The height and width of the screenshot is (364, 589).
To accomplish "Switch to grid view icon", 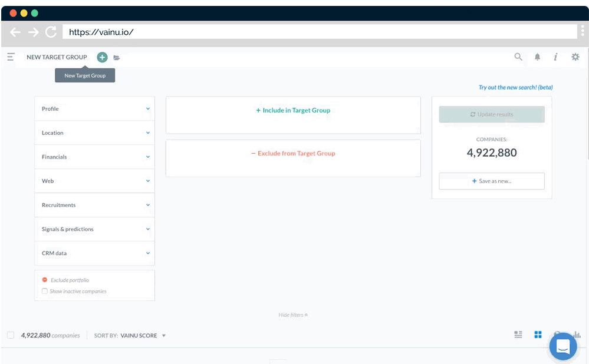I will [x=538, y=335].
